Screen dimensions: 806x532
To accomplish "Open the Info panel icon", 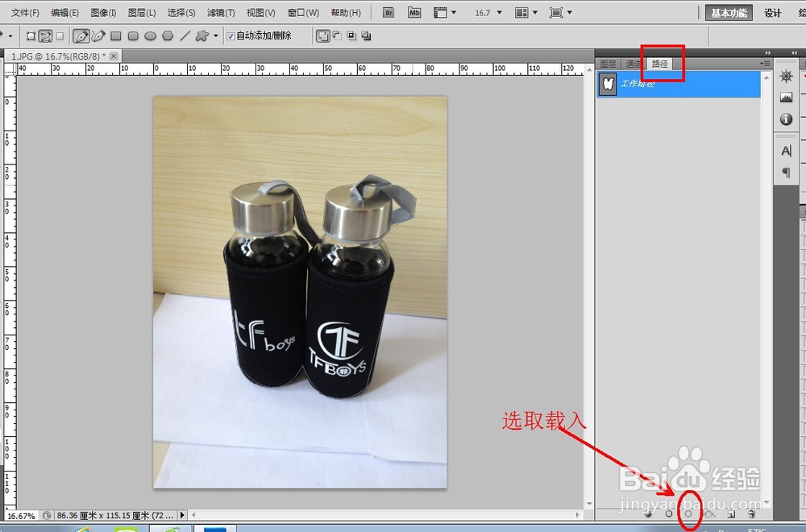I will (x=786, y=119).
